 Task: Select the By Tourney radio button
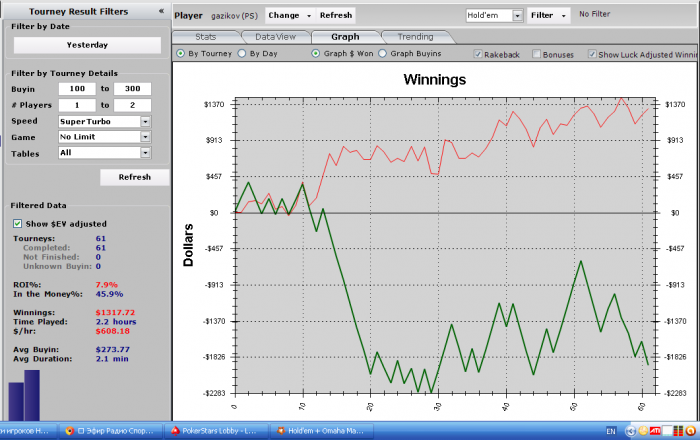pyautogui.click(x=180, y=54)
